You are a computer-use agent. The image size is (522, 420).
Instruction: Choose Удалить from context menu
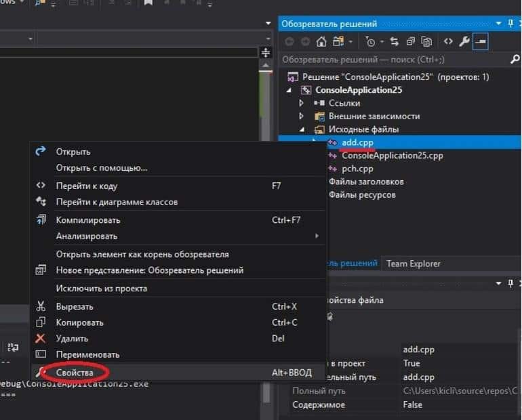pos(178,339)
